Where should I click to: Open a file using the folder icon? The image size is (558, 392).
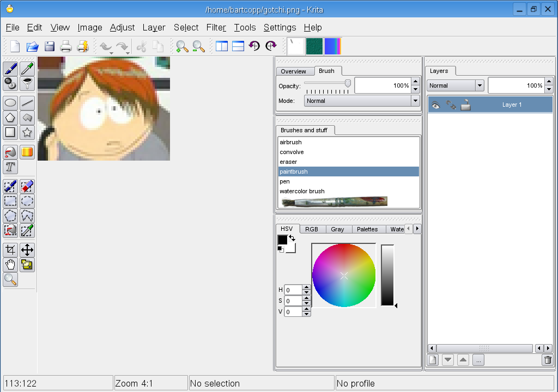tap(32, 46)
